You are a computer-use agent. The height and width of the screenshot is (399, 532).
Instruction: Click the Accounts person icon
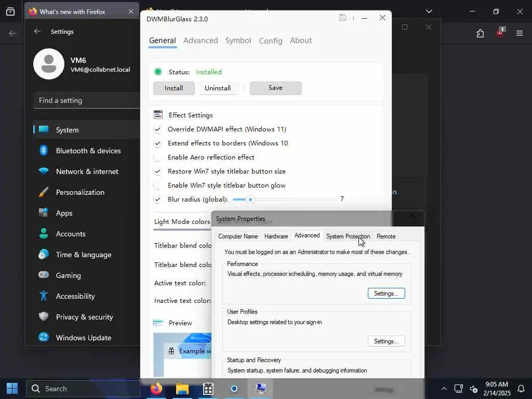click(44, 233)
